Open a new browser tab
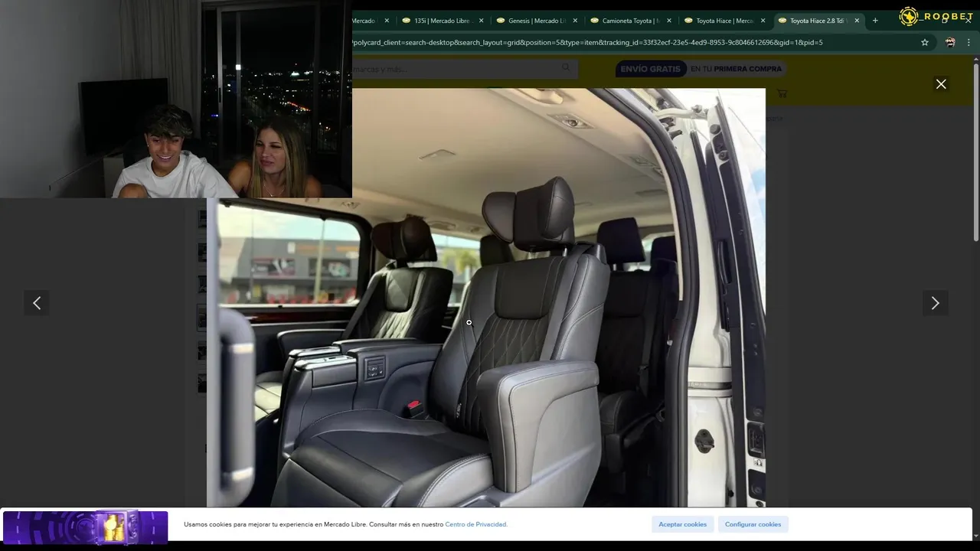Viewport: 980px width, 551px height. coord(875,21)
